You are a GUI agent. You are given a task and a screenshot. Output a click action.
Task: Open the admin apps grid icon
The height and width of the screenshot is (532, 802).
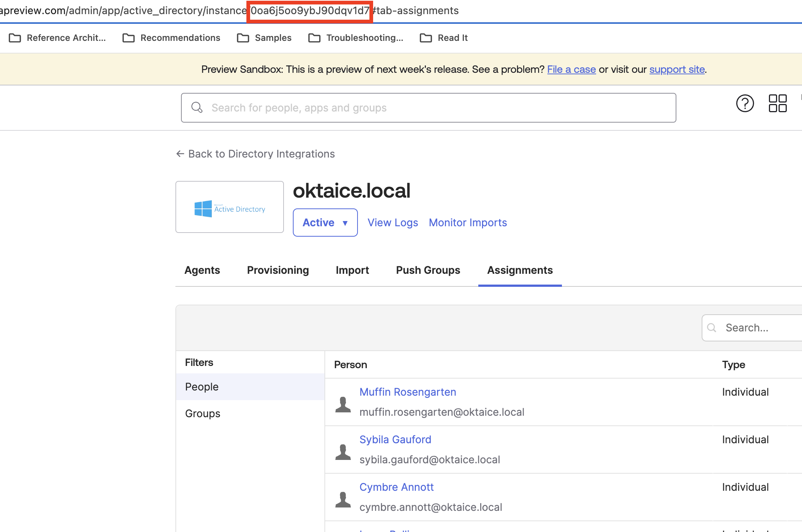(777, 103)
